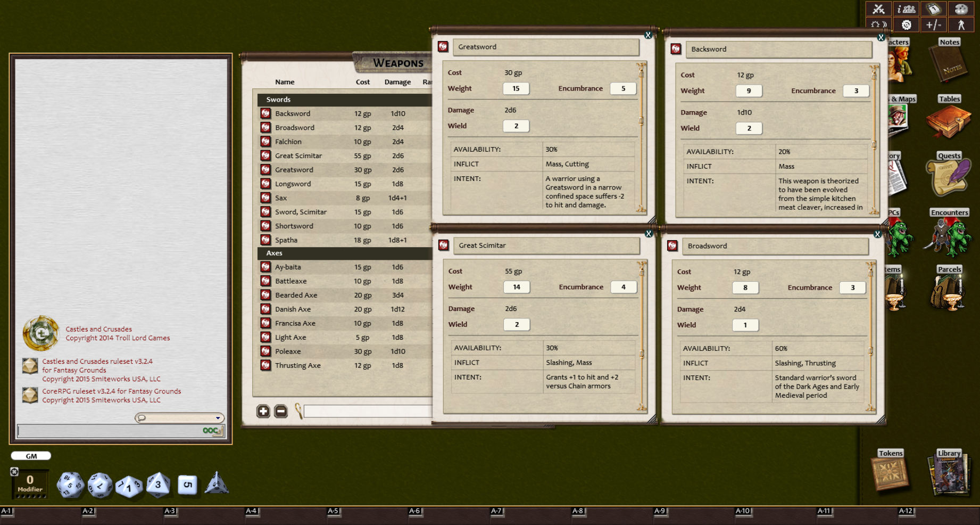
Task: Open the Calendar icon in top toolbar
Action: coord(934,9)
